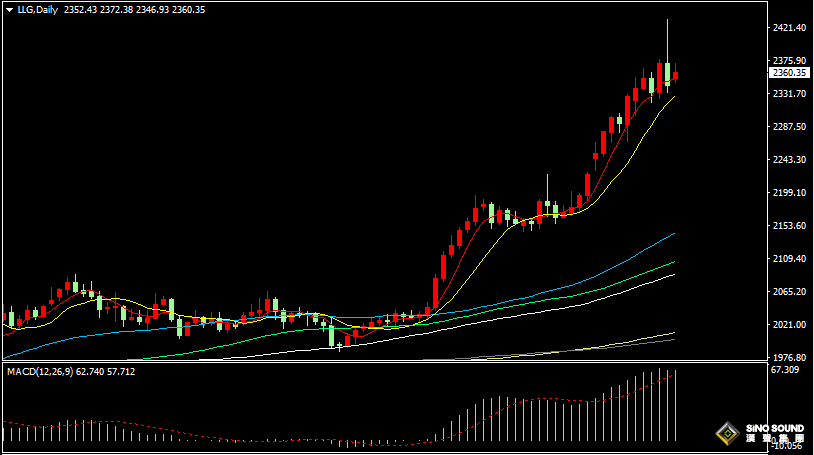
Task: Click the last red candle on right
Action: click(676, 75)
